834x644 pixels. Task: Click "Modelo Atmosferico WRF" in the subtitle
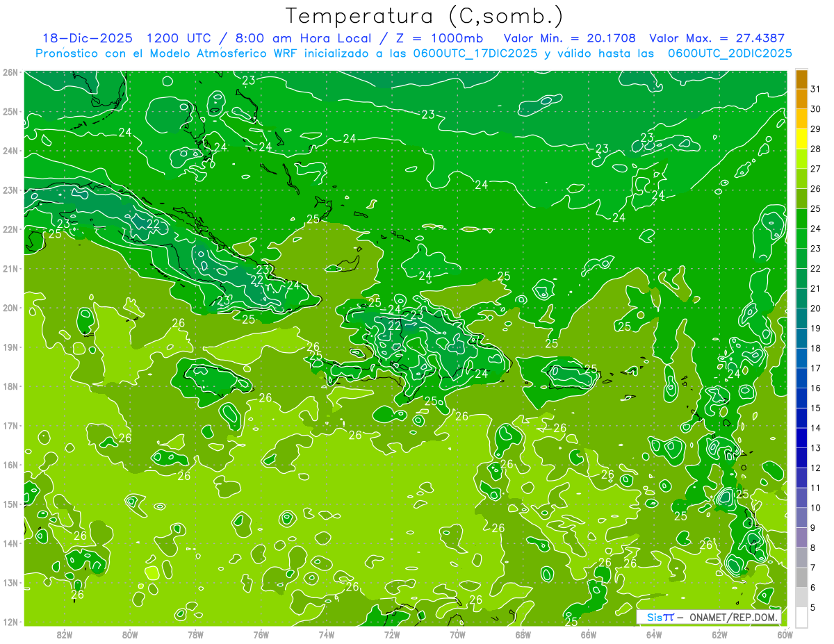pos(224,53)
